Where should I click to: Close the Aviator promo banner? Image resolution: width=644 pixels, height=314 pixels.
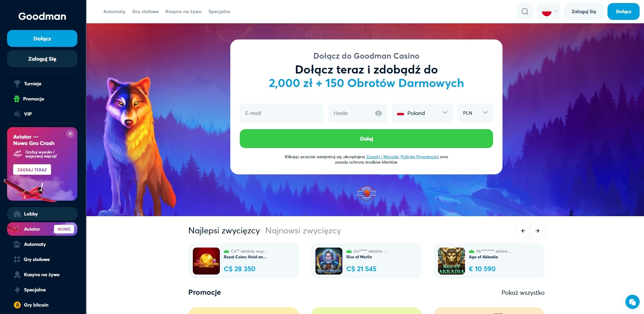click(70, 134)
